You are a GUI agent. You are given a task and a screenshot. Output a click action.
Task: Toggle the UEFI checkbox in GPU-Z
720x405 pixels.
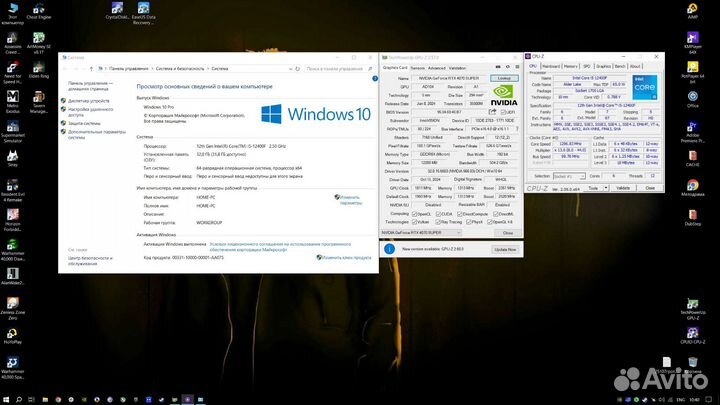pyautogui.click(x=503, y=112)
